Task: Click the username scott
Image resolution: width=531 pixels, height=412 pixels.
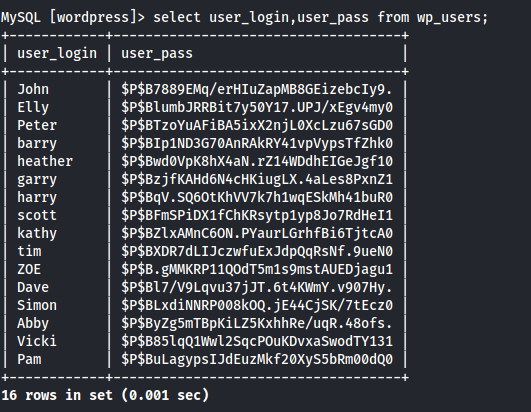Action: [x=37, y=215]
